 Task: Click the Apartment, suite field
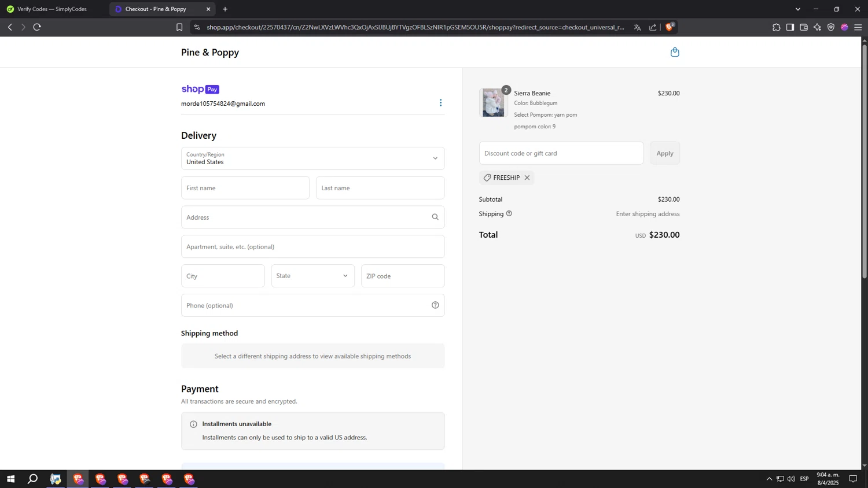pyautogui.click(x=313, y=247)
